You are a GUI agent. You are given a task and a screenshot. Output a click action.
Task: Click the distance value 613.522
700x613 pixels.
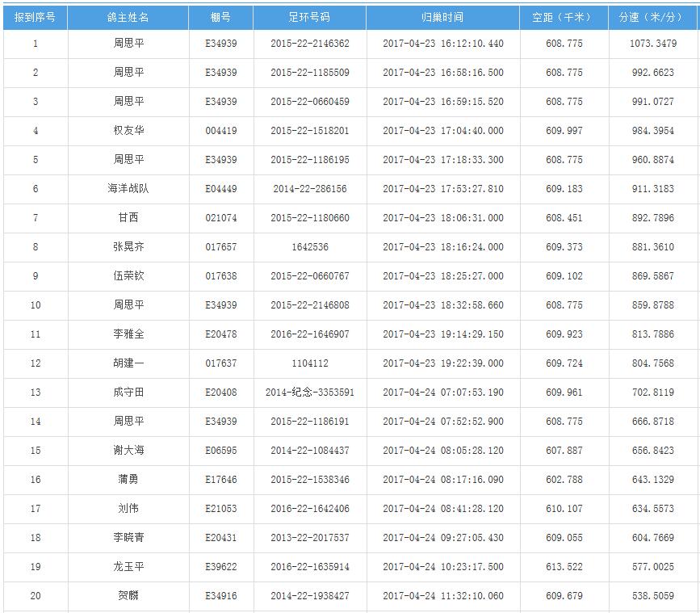[x=564, y=567]
